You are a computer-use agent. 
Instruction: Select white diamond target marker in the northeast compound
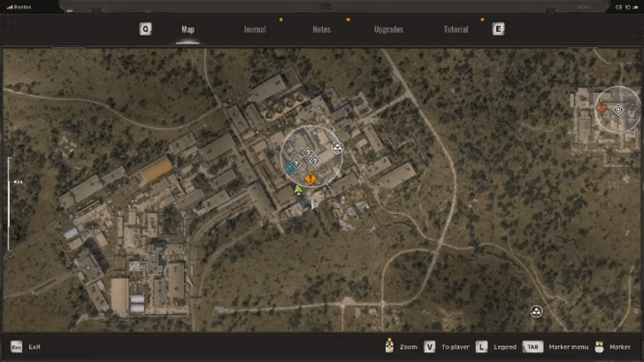[618, 109]
